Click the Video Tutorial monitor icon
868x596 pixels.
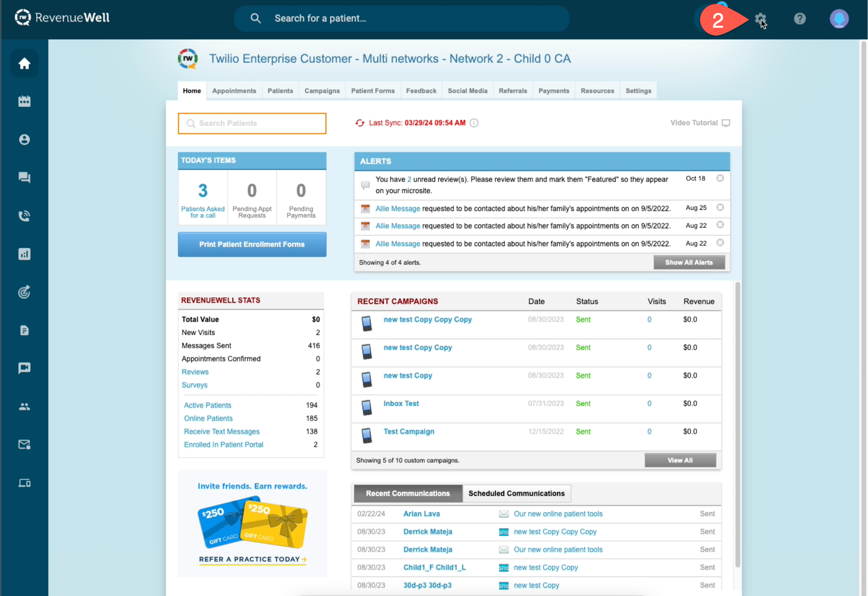pos(726,123)
